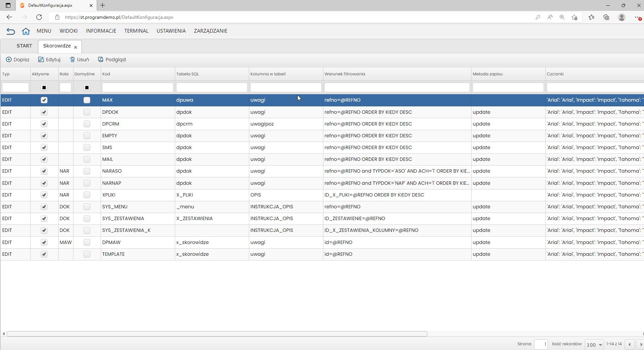Close the Skorowidze tab
Screen dimensions: 644x350
click(x=75, y=47)
